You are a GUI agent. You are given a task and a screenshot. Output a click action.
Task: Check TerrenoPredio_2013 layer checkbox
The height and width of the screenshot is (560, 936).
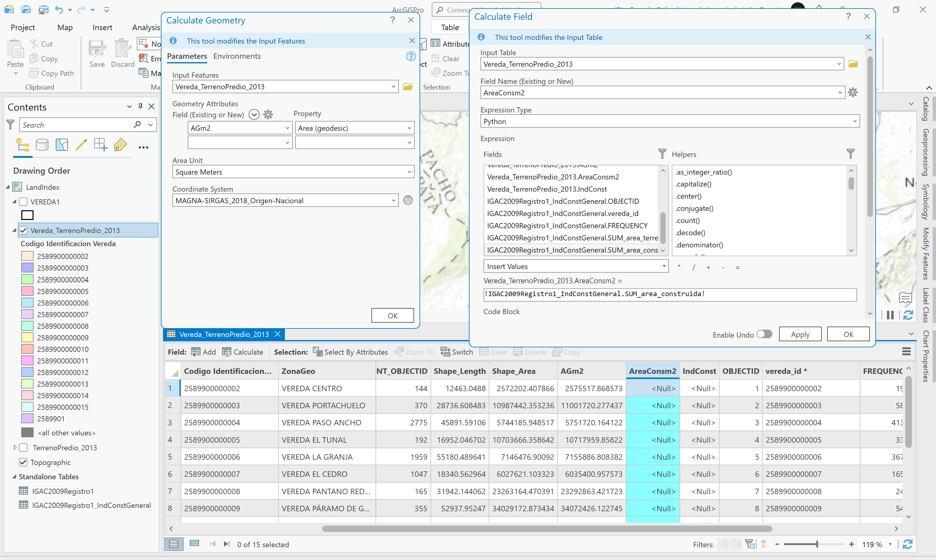tap(23, 448)
